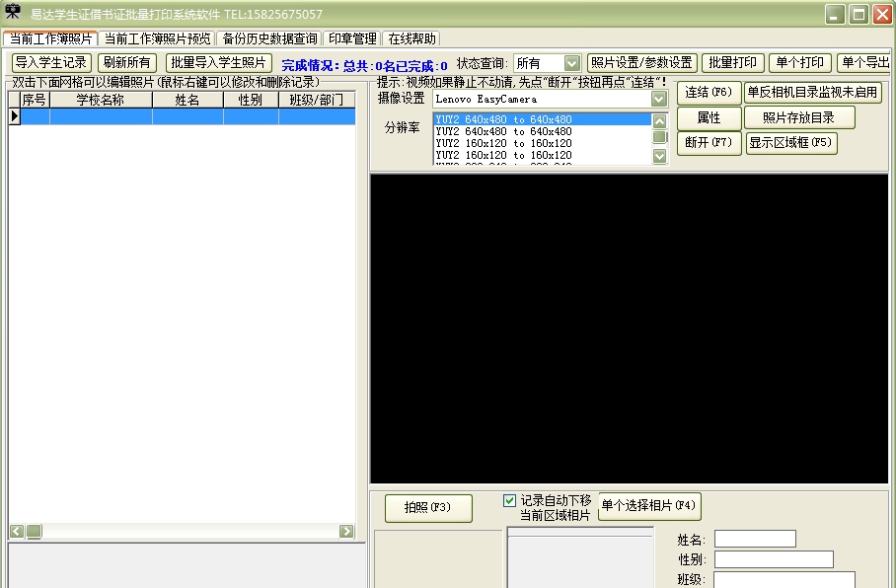Click 班级/部门 column header
Image resolution: width=896 pixels, height=588 pixels.
click(x=317, y=100)
